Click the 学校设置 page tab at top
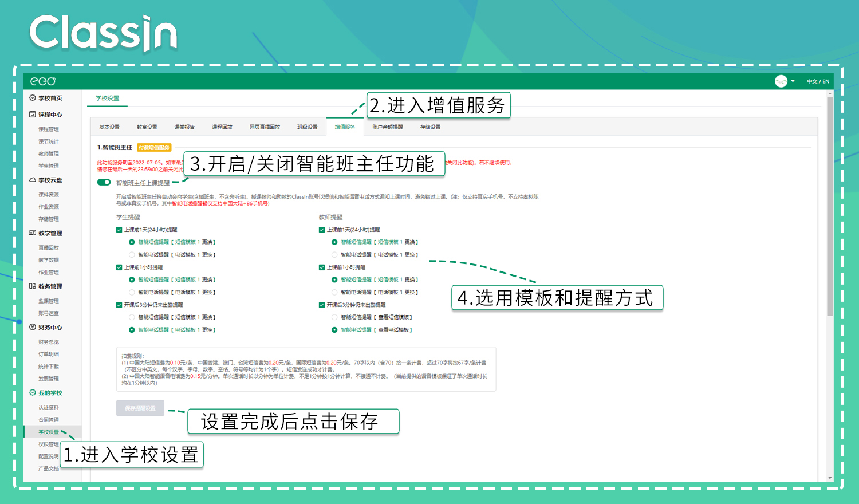859x504 pixels. click(108, 98)
